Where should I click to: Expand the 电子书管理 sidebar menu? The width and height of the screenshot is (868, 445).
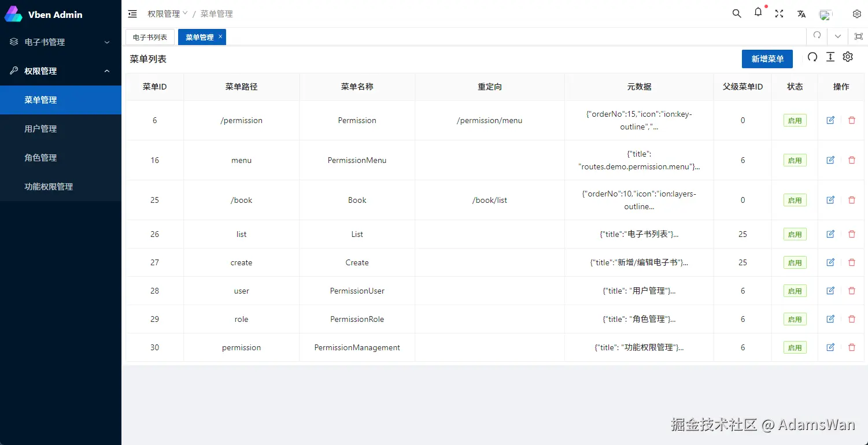[x=61, y=42]
